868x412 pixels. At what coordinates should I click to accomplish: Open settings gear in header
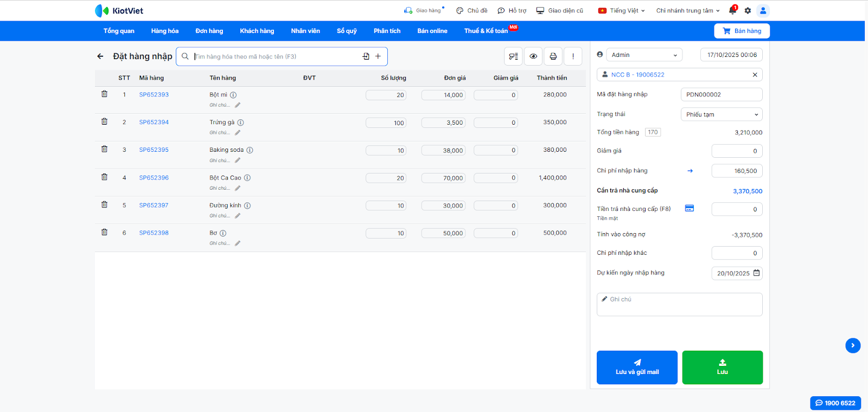(x=748, y=10)
